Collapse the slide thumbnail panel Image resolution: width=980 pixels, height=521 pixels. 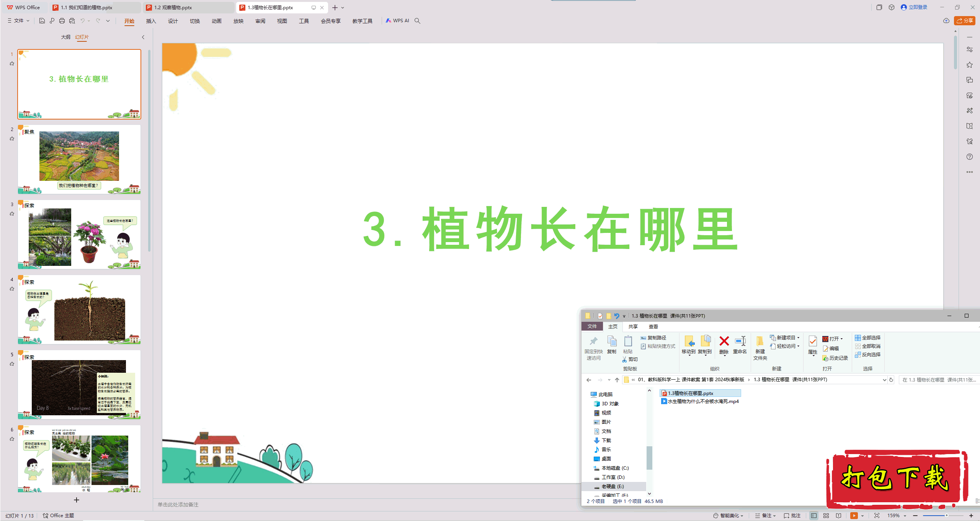coord(143,37)
